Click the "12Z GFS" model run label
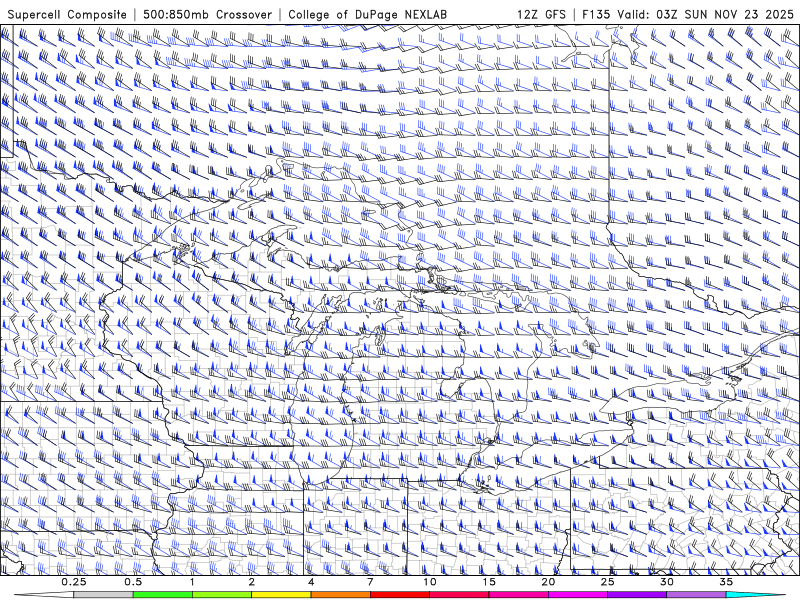 point(541,15)
